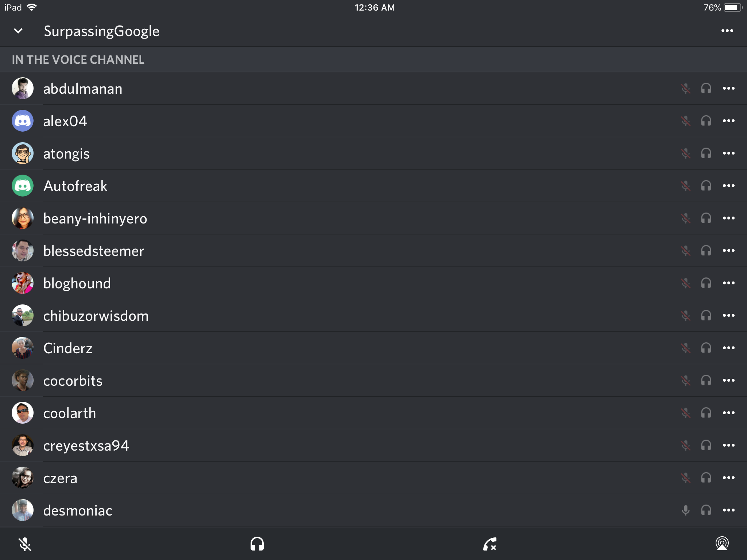747x560 pixels.
Task: Click Autofreak's green Discord avatar
Action: click(23, 186)
